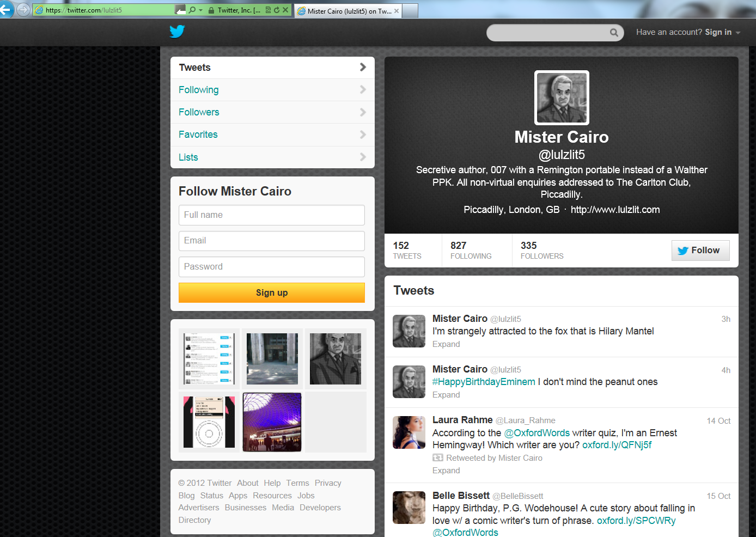
Task: Click the address bar search magnifier icon
Action: pos(192,10)
